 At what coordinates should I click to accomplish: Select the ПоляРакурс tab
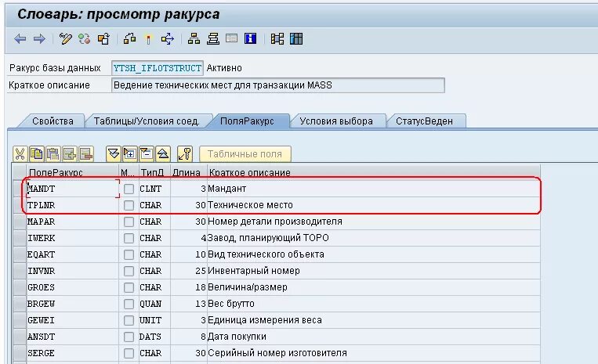point(247,121)
